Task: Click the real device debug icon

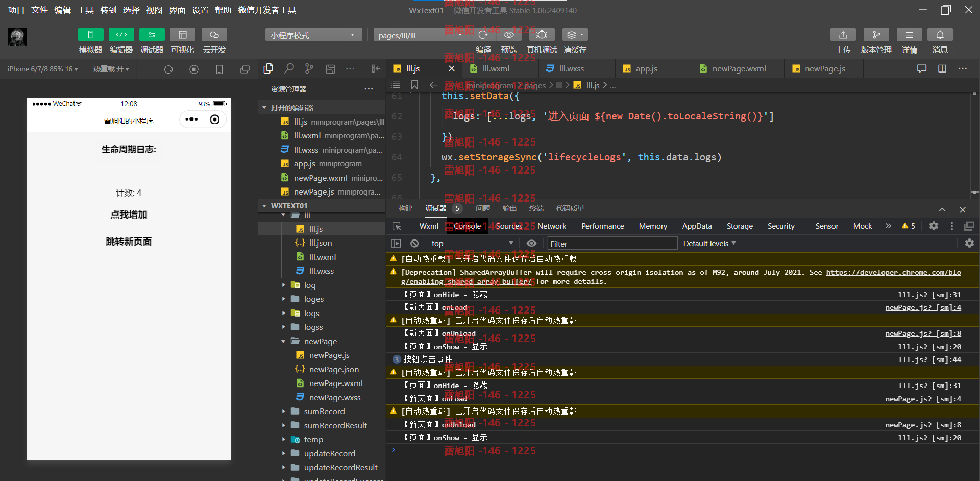Action: 542,35
